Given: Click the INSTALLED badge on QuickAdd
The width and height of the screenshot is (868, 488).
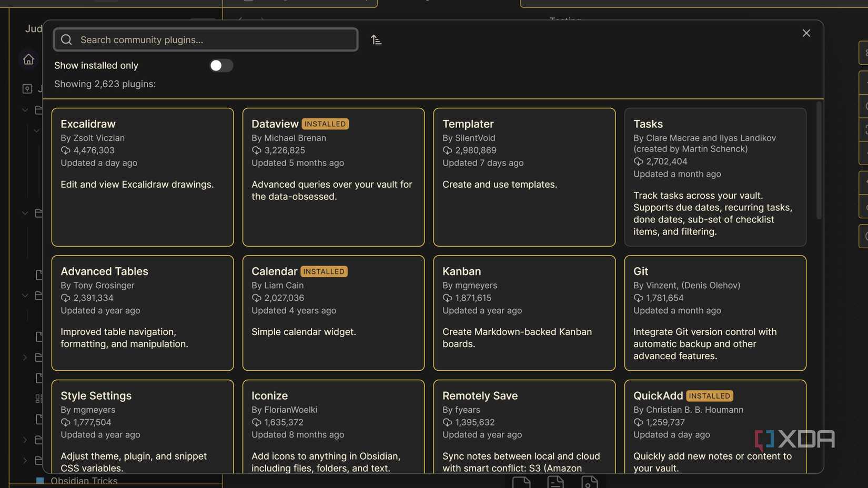Looking at the screenshot, I should click(x=710, y=395).
